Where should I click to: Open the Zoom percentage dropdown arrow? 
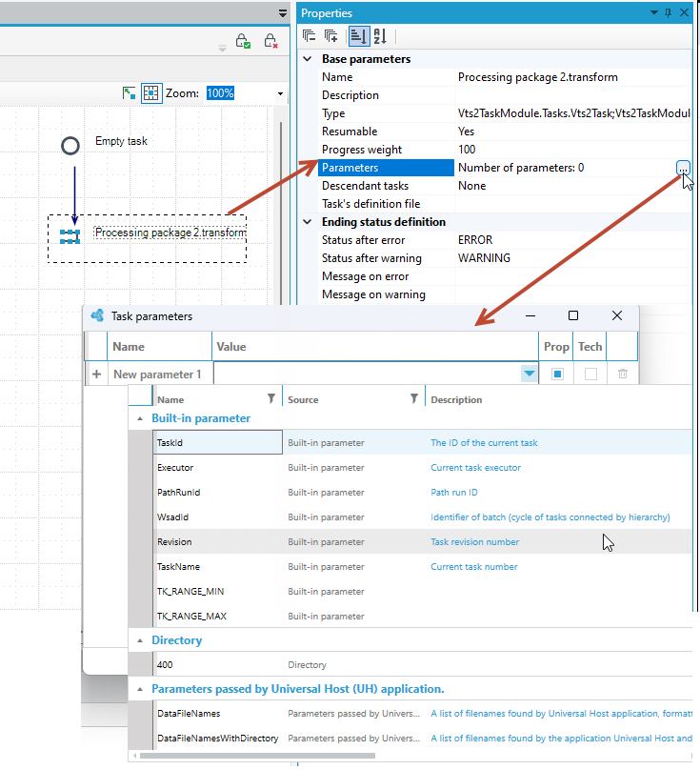(280, 93)
